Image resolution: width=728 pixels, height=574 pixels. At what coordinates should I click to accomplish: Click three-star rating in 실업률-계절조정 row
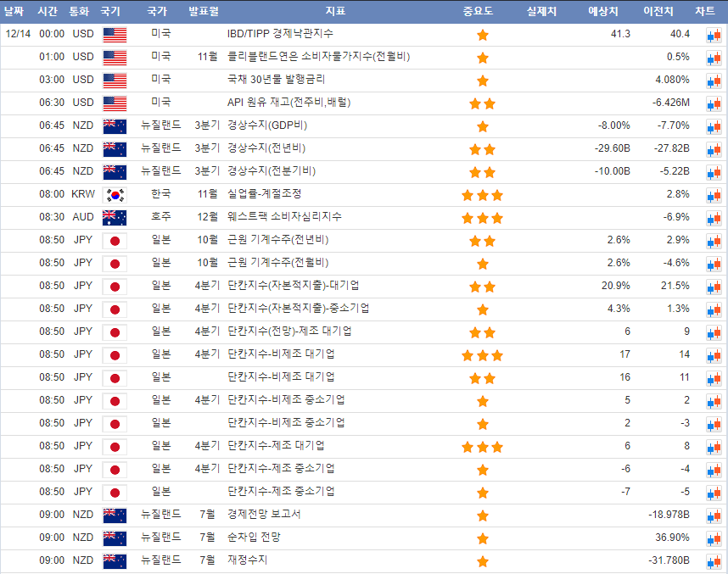482,195
